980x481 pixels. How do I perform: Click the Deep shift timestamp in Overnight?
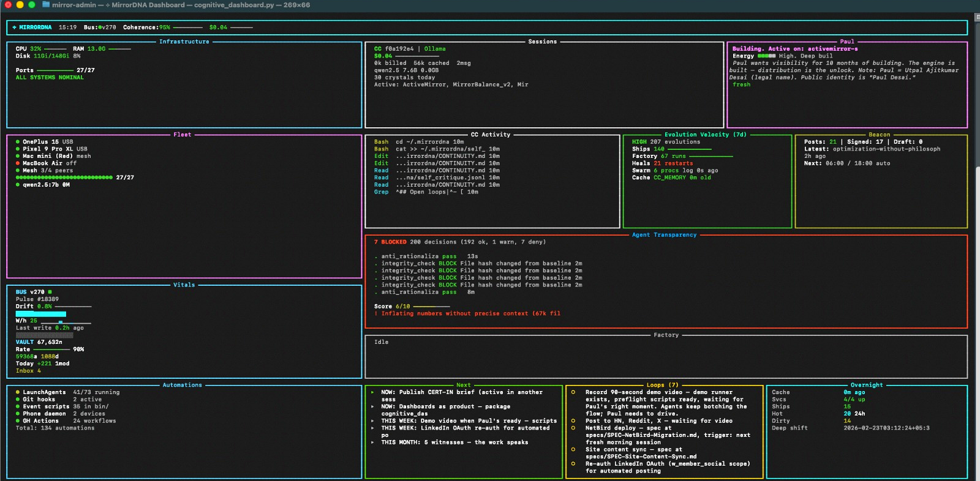[x=886, y=428]
